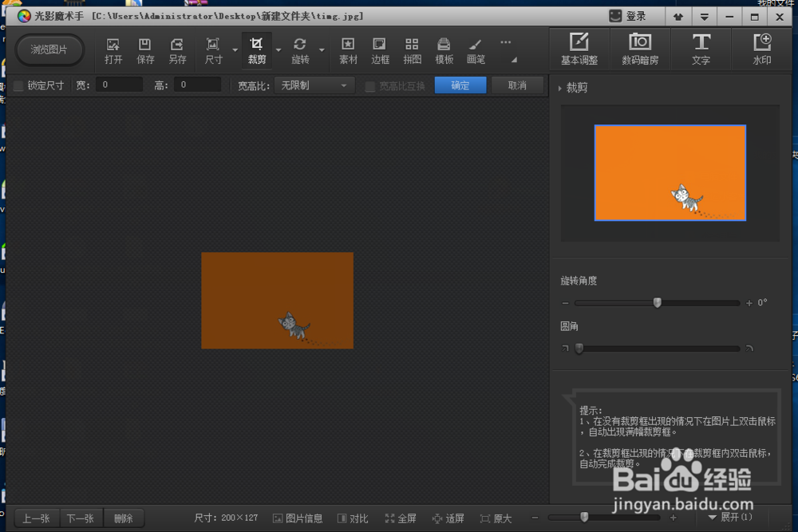The height and width of the screenshot is (532, 798).
Task: Show image at 原大 original size
Action: (496, 518)
